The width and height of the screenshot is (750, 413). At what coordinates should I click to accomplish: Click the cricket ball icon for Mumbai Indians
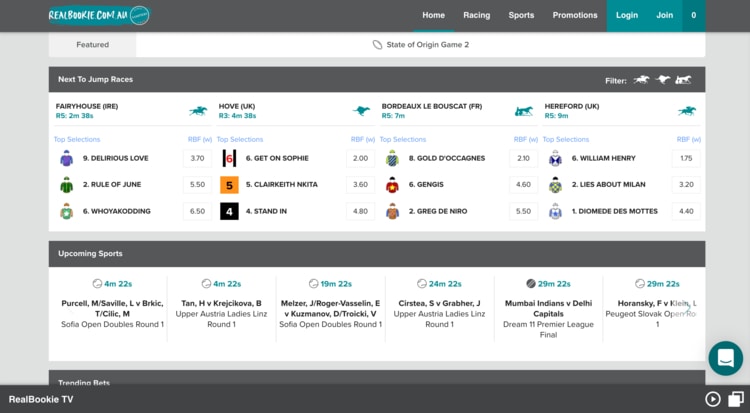530,284
